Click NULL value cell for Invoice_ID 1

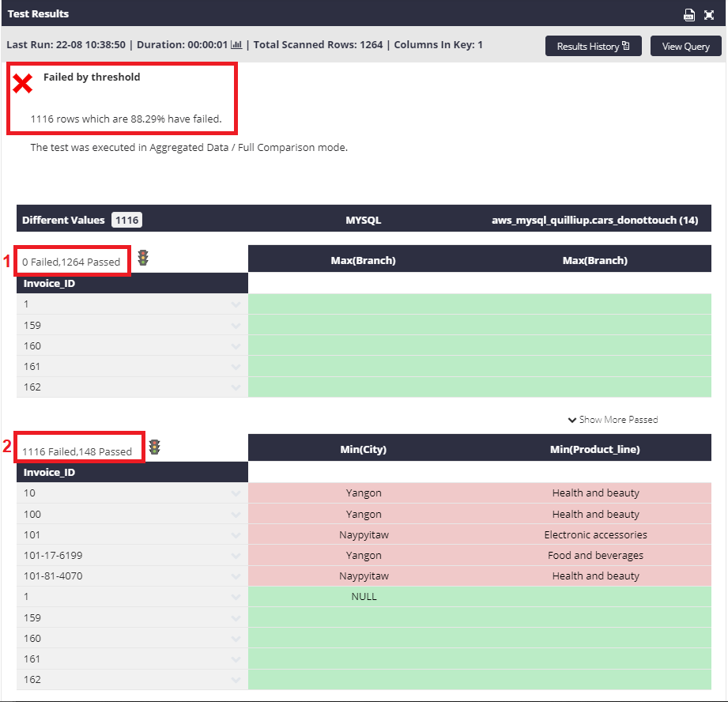[x=364, y=597]
